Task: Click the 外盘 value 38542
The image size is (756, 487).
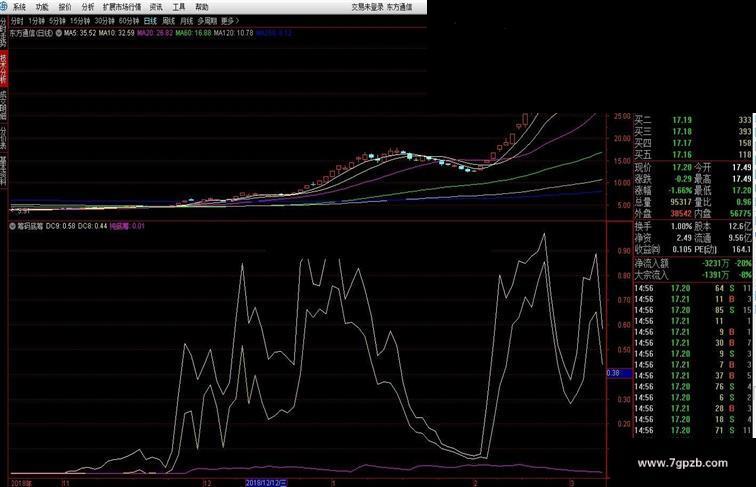Action: point(681,213)
